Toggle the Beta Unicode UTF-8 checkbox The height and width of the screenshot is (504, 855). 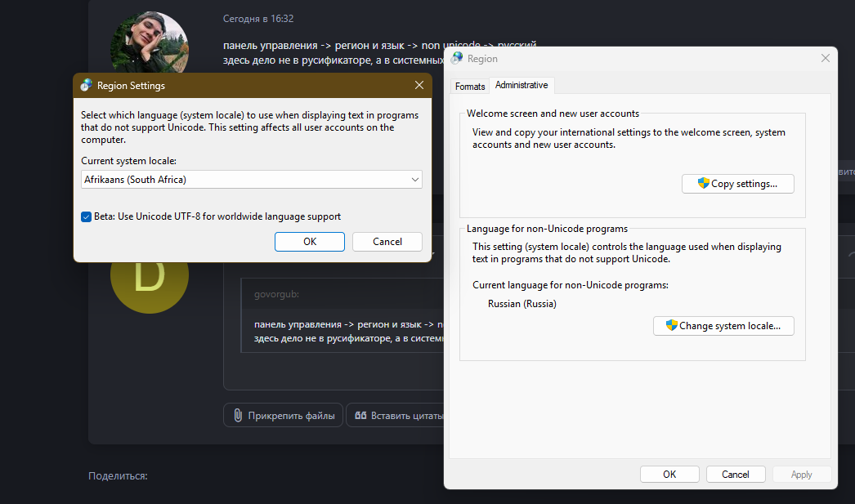(x=87, y=216)
